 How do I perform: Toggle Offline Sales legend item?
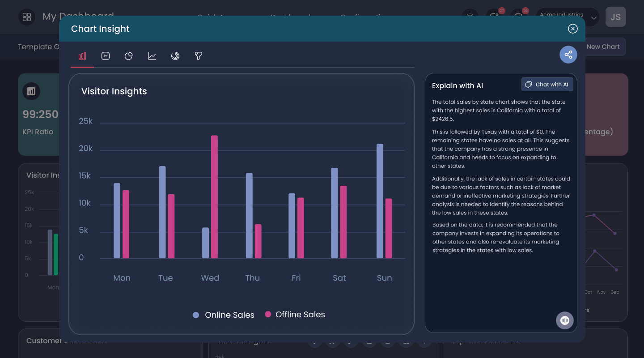(x=295, y=315)
